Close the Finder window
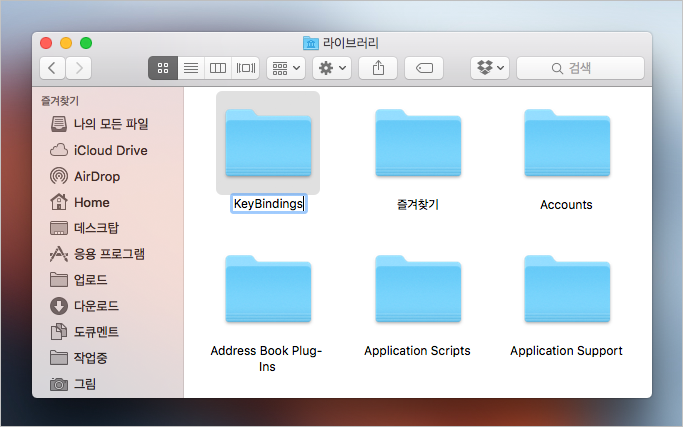683x427 pixels. pyautogui.click(x=46, y=43)
